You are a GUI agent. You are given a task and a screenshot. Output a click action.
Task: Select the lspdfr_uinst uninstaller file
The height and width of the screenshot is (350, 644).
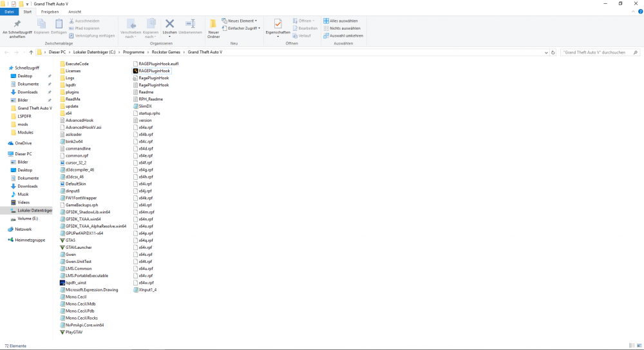coord(73,282)
